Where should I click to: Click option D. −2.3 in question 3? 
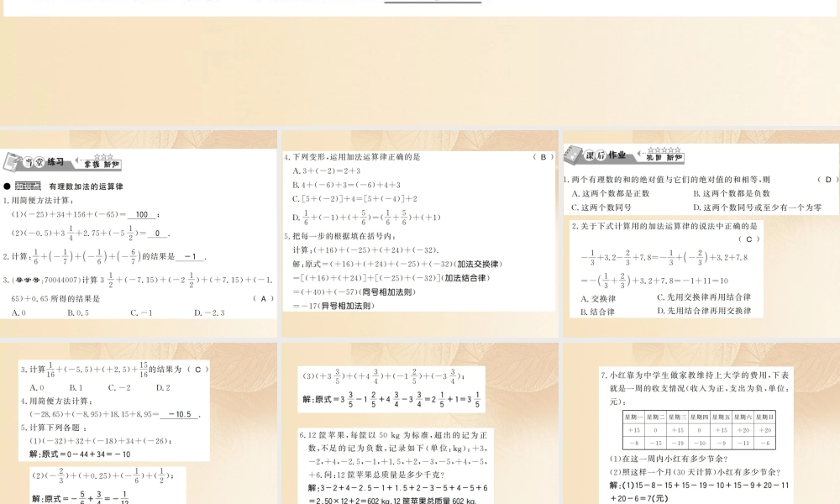(x=209, y=312)
